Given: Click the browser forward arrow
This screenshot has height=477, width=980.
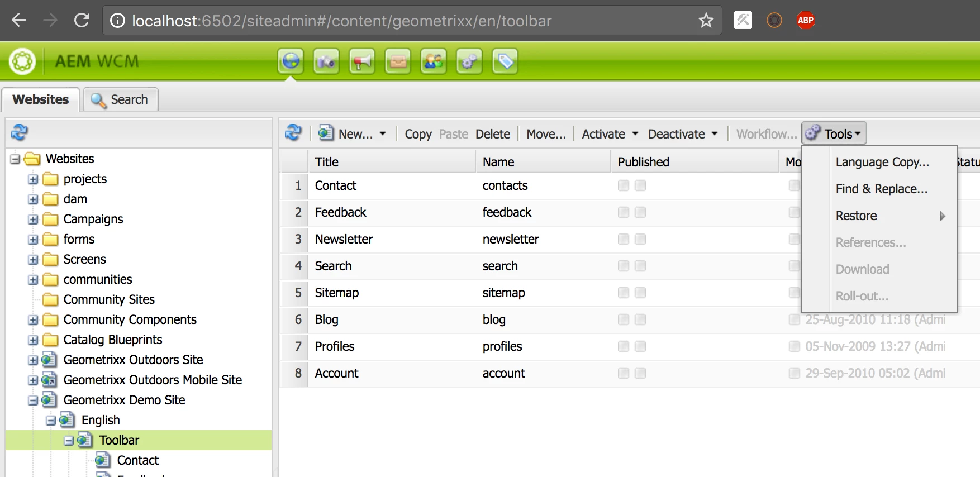Looking at the screenshot, I should 50,21.
